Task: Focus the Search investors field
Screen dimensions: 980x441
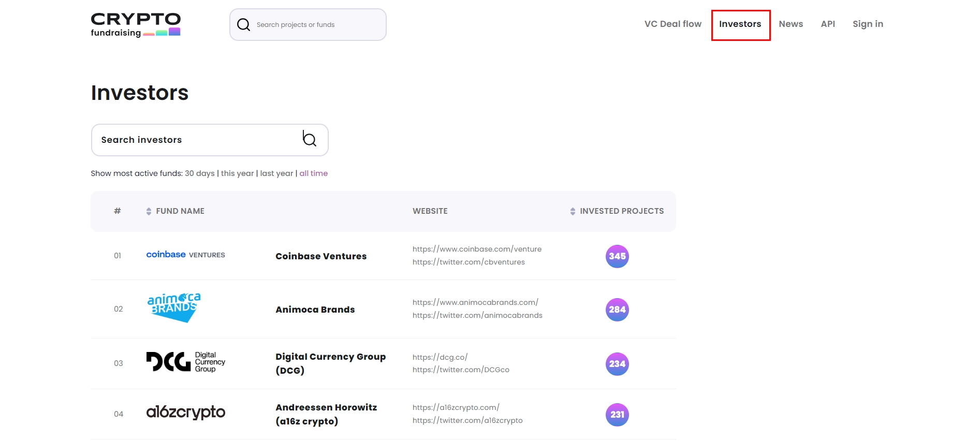Action: (x=210, y=140)
